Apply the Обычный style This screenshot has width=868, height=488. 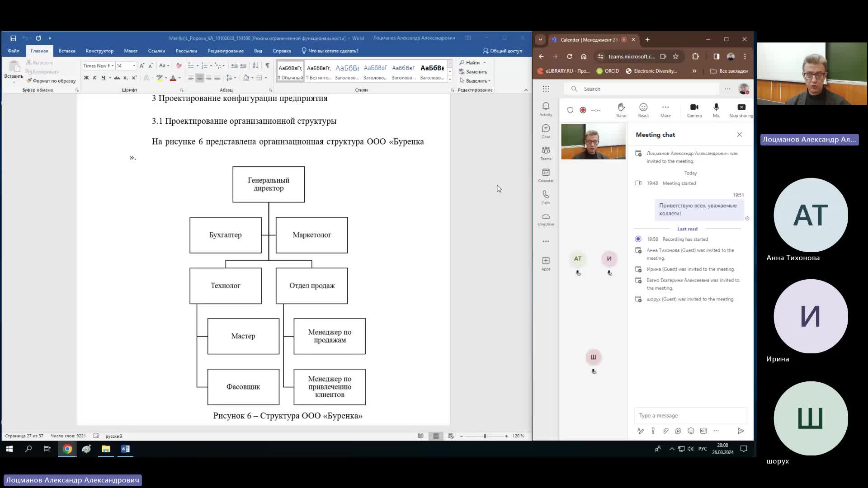pyautogui.click(x=291, y=71)
